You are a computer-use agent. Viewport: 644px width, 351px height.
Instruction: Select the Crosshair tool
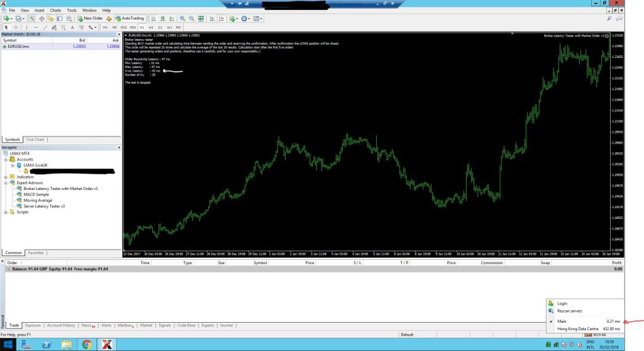click(x=16, y=28)
